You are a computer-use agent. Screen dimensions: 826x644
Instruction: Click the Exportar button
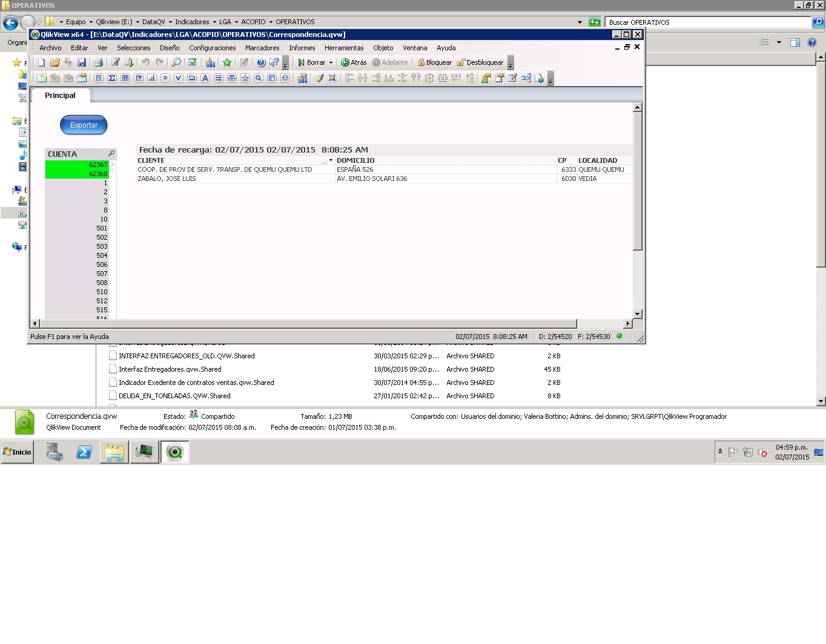[83, 125]
